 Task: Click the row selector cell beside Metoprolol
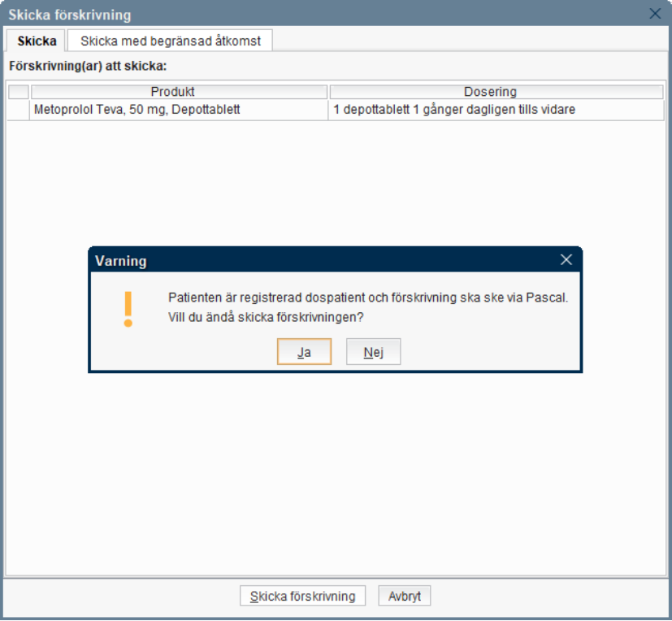pyautogui.click(x=18, y=109)
